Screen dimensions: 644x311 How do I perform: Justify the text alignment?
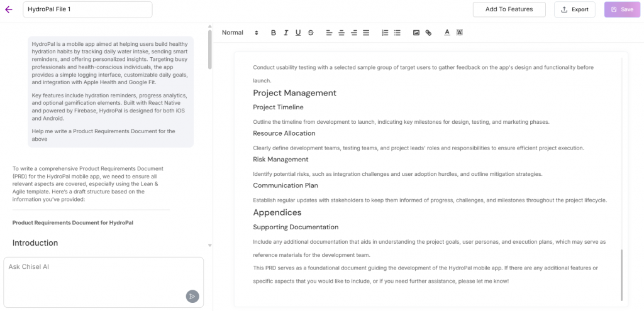tap(366, 33)
